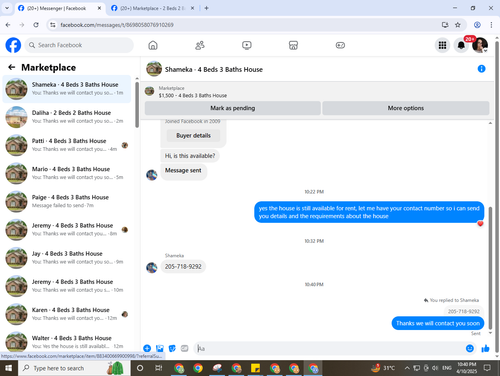Click Windows taskbar search box
Viewport: 500px width, 376px height.
[x=73, y=368]
